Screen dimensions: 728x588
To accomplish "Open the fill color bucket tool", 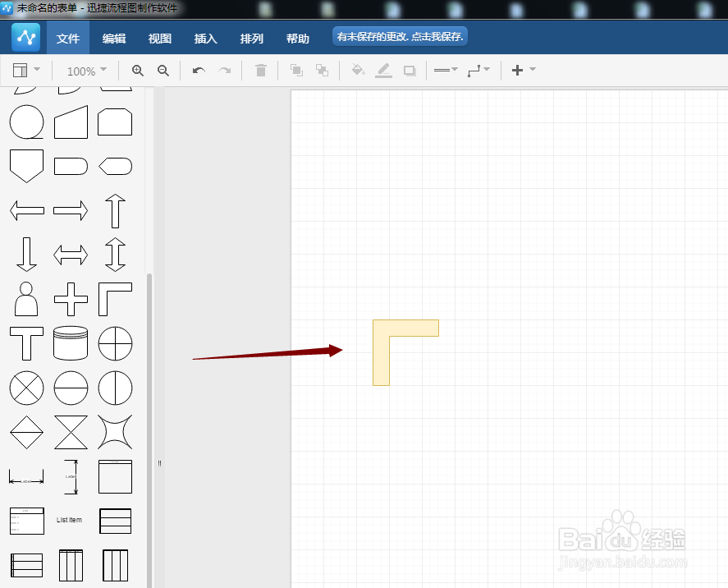I will coord(358,70).
